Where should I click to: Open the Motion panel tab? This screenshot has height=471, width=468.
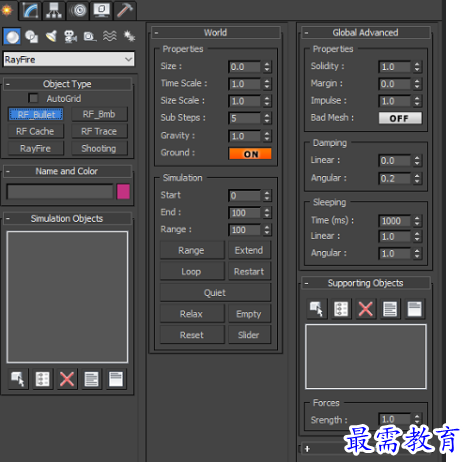(78, 10)
